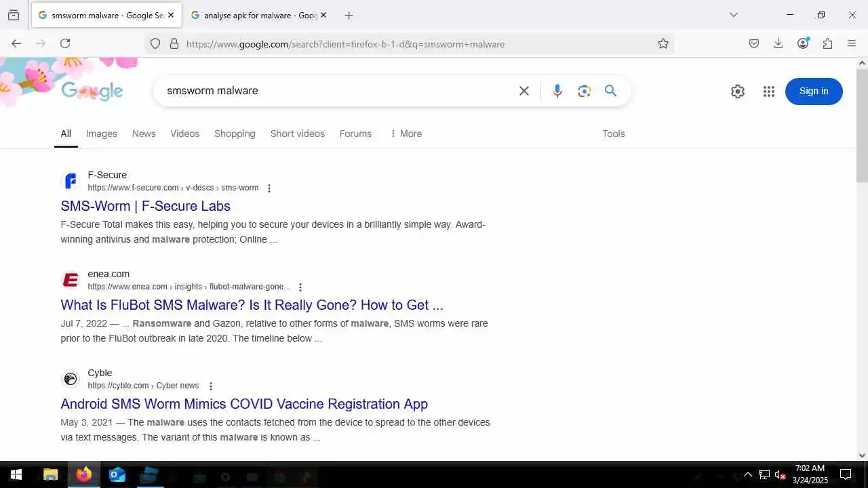Screen dimensions: 868x488
Task: Click the Firefox taskbar icon
Action: (84, 474)
